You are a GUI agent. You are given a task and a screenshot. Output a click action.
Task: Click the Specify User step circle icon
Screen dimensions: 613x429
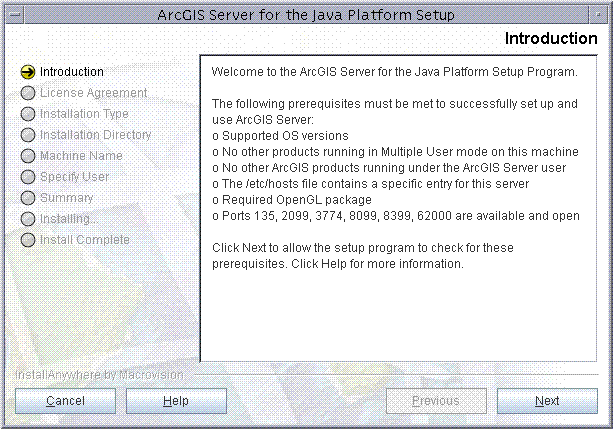coord(28,177)
